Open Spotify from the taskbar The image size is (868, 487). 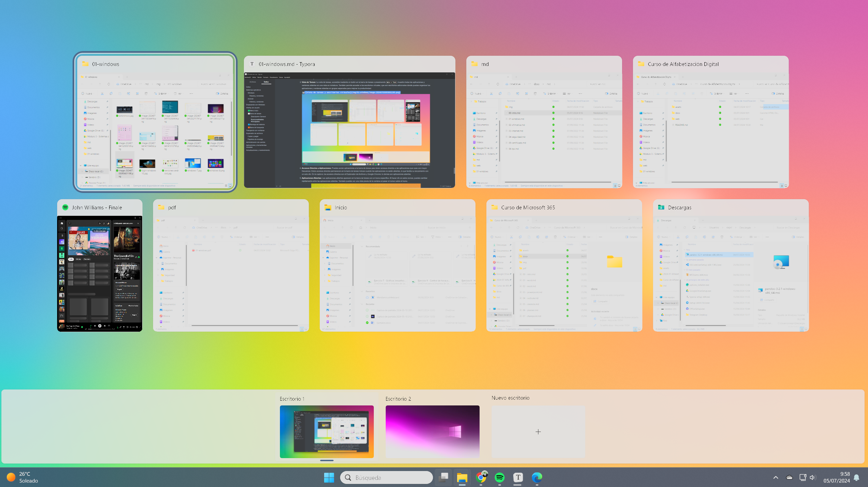click(x=499, y=477)
